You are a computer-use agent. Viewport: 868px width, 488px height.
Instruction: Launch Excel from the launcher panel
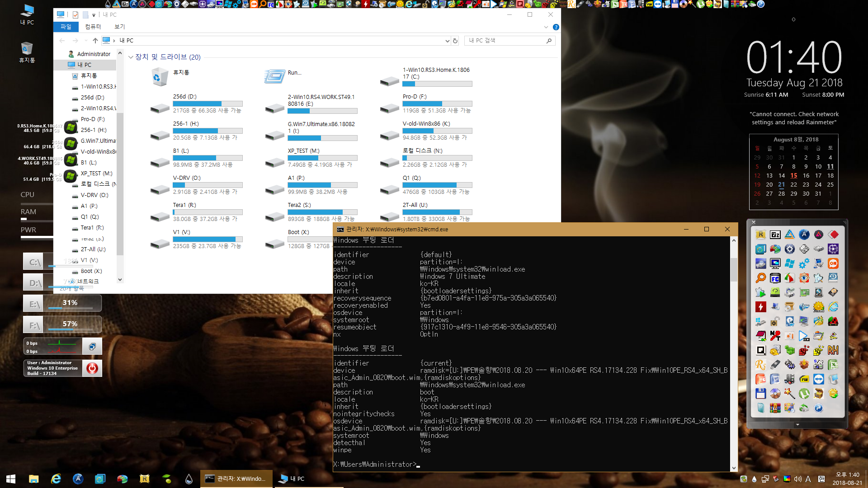[x=833, y=365]
